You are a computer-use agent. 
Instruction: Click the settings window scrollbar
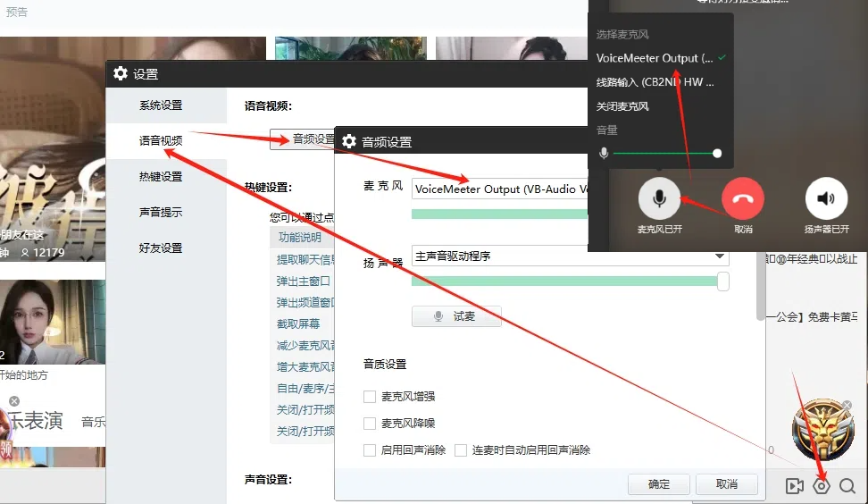coord(761,286)
